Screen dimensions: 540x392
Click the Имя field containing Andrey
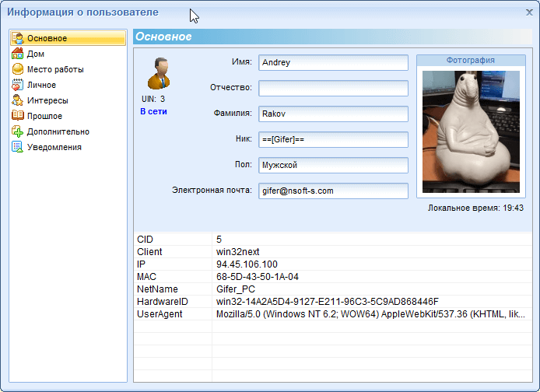(x=333, y=63)
